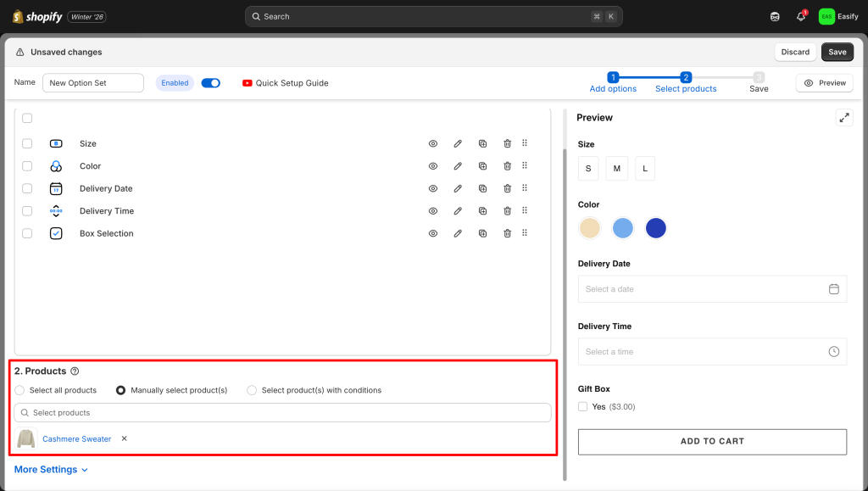The image size is (868, 491).
Task: Check the Box Selection row checkbox
Action: tap(27, 233)
